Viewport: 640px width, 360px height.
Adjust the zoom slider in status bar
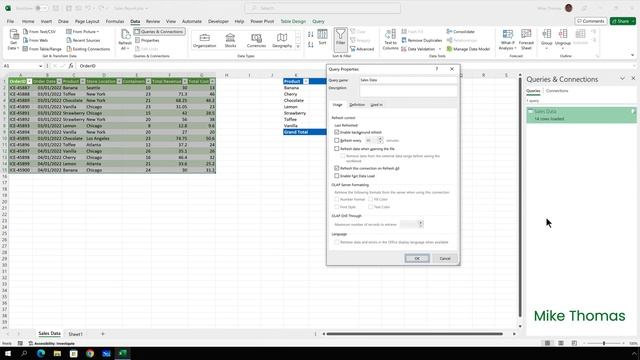(x=604, y=343)
